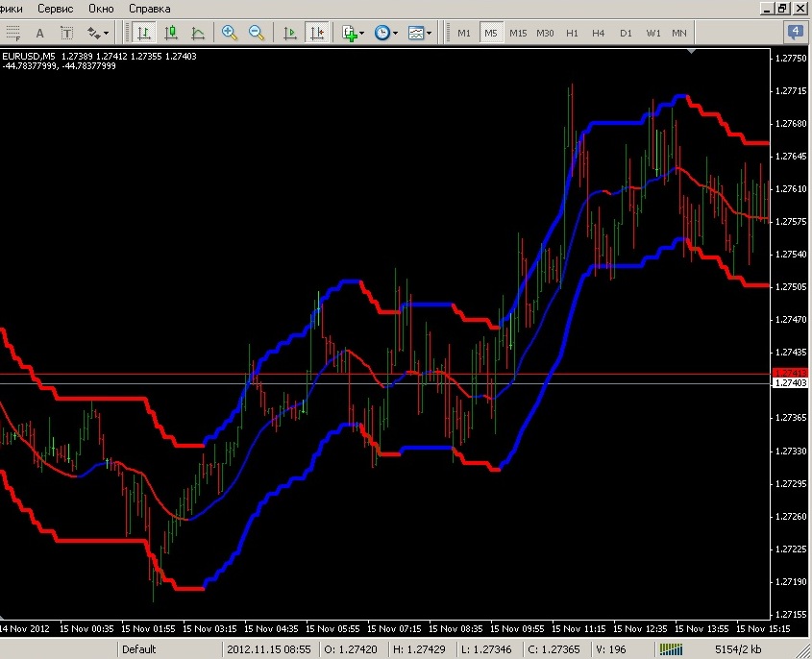Click the C: 1.27365 status value
812x659 pixels.
click(554, 649)
